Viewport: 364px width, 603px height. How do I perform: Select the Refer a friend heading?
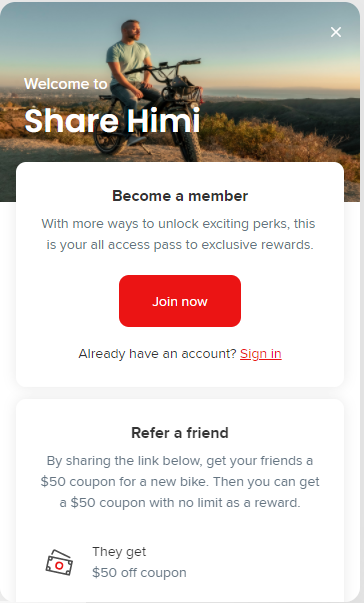[x=180, y=433]
